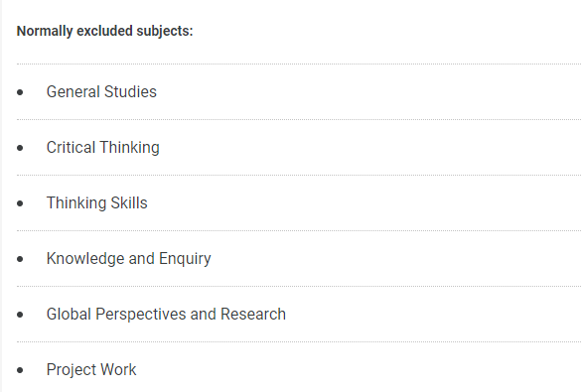Click the bullet beside General Studies

pos(20,92)
